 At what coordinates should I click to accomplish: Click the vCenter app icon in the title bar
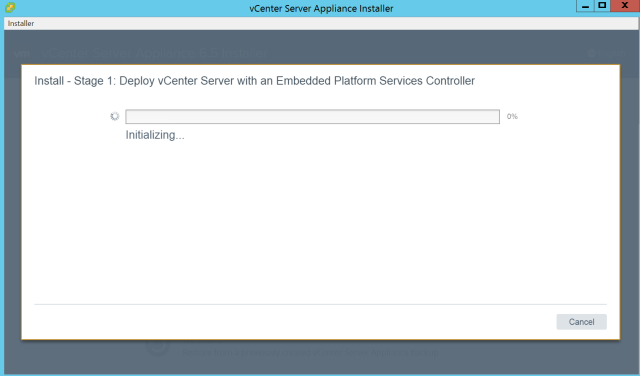coord(10,7)
